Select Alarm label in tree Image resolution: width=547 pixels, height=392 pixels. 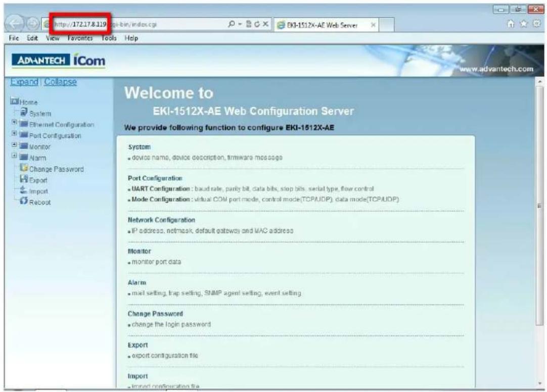[38, 158]
